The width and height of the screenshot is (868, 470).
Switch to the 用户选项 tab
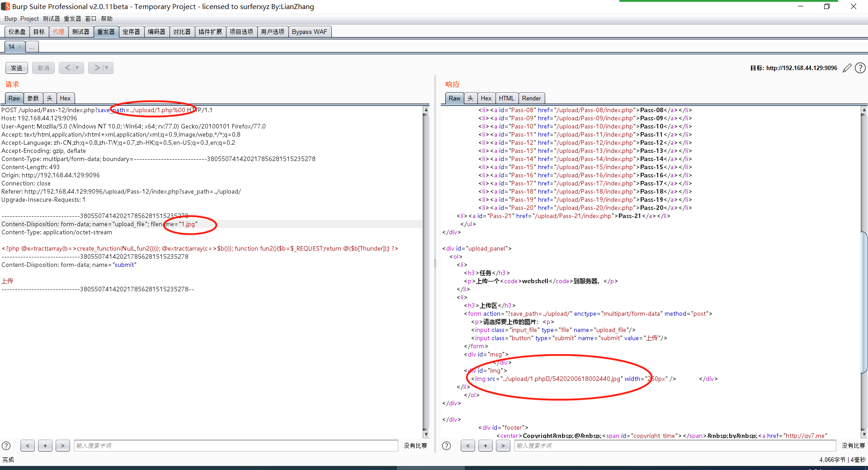(273, 32)
